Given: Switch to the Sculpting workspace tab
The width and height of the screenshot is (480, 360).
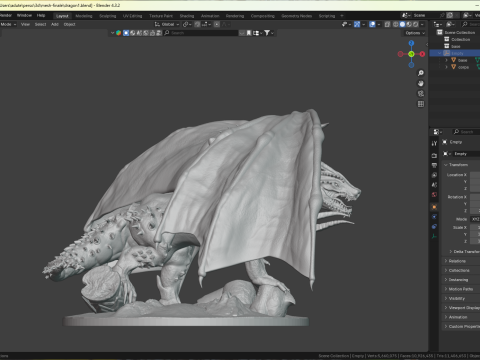Looking at the screenshot, I should click(x=108, y=16).
